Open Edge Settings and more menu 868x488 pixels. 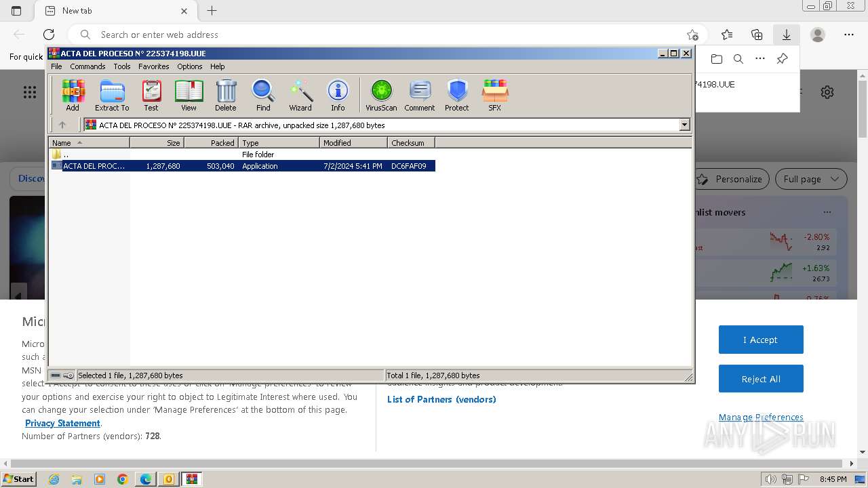(849, 35)
